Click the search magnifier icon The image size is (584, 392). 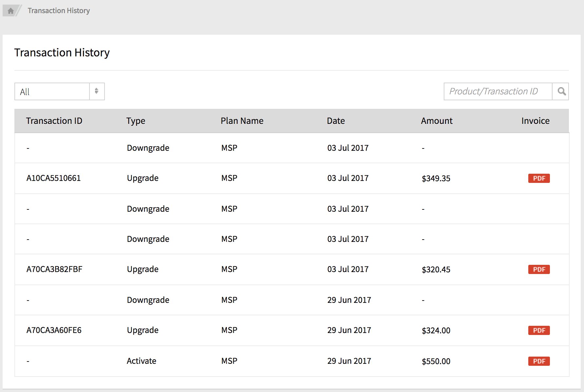561,91
